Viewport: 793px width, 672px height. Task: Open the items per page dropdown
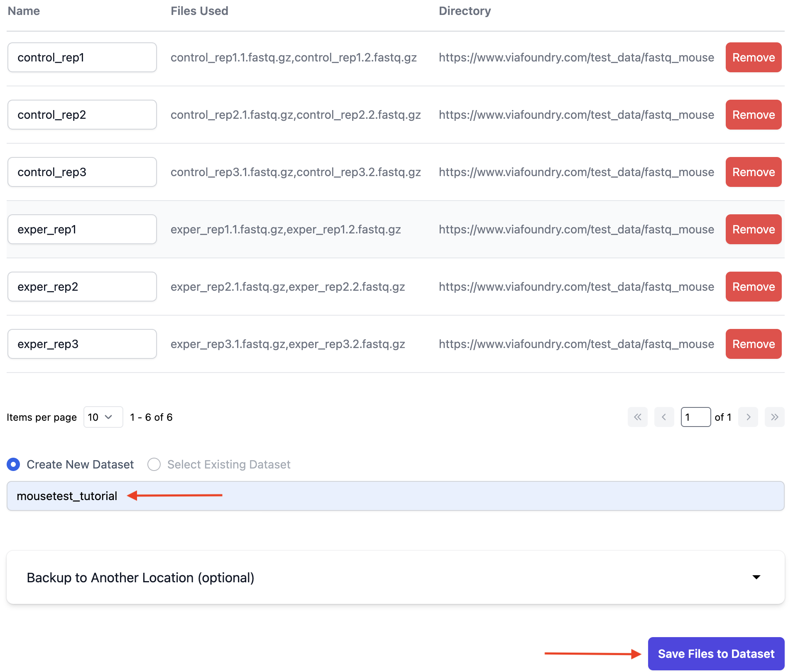[x=103, y=417]
